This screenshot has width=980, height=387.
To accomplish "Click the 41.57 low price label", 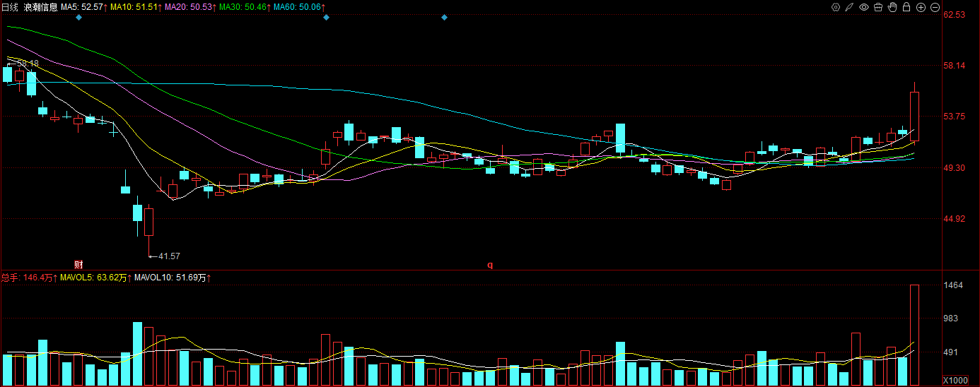I will pyautogui.click(x=169, y=256).
